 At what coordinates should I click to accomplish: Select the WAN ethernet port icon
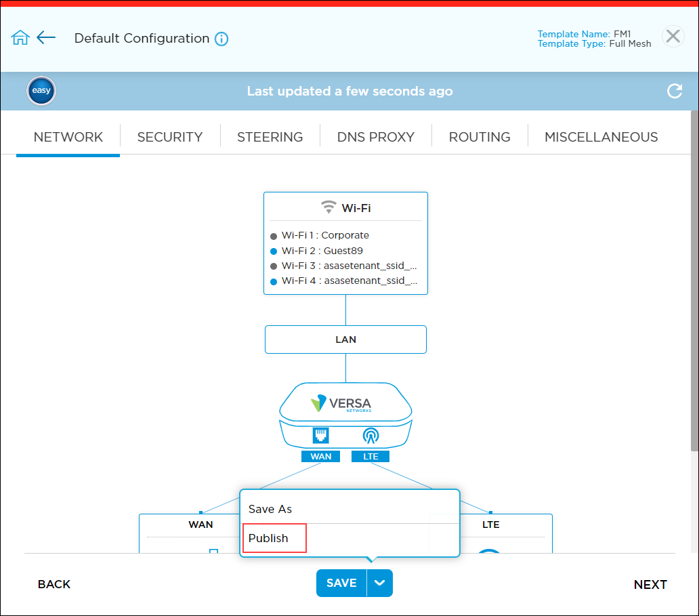(x=320, y=435)
